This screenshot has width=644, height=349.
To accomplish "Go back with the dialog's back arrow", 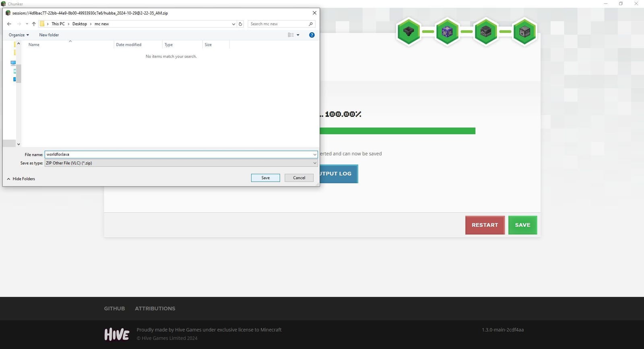I will click(x=9, y=24).
